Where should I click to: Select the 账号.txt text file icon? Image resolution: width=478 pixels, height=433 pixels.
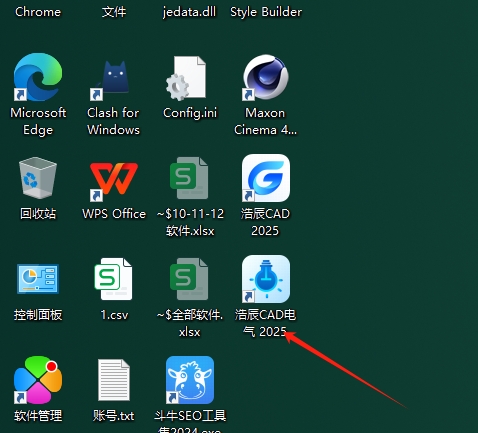[114, 380]
